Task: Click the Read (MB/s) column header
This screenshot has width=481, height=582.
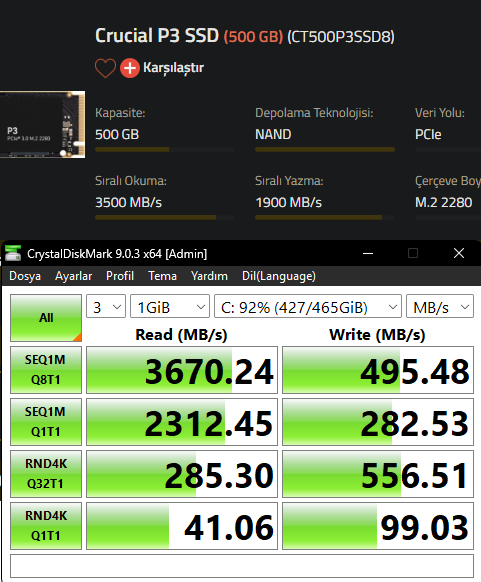Action: pos(181,335)
